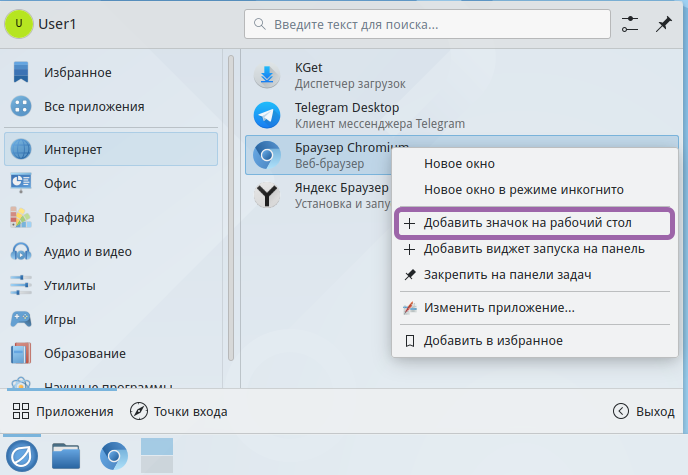
Task: Open the Графика category
Action: pos(68,217)
